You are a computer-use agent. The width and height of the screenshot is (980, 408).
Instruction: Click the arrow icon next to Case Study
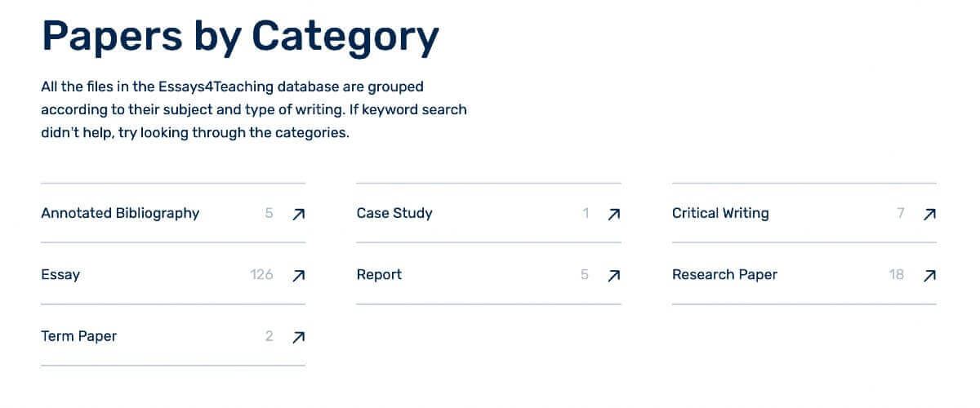point(614,214)
